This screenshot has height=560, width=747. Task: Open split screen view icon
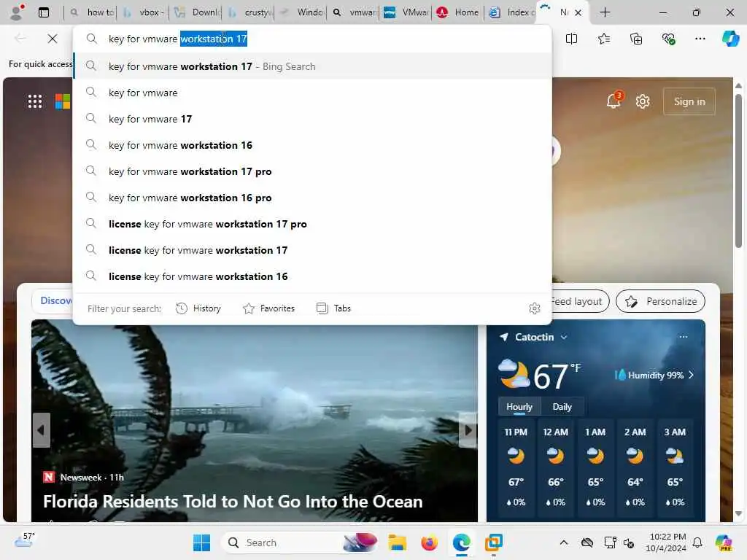pos(571,39)
